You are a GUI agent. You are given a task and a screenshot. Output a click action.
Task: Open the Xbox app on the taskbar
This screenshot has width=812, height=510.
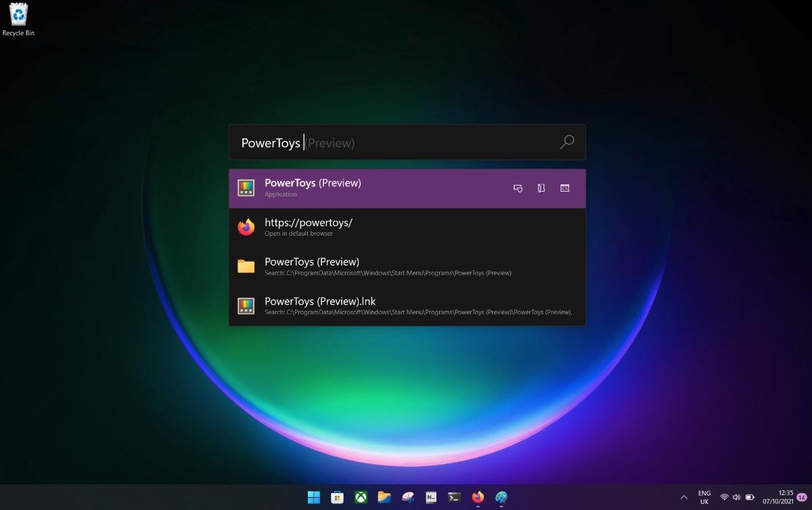[x=361, y=497]
